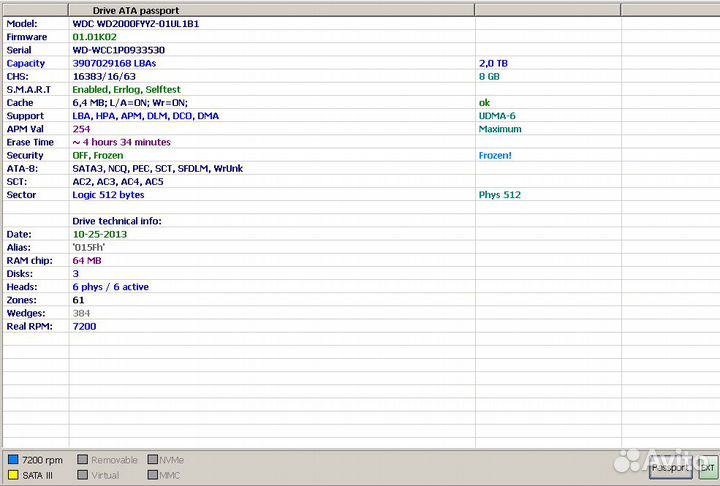Click the Model: row label
Screen dimensions: 720x486
click(x=22, y=24)
